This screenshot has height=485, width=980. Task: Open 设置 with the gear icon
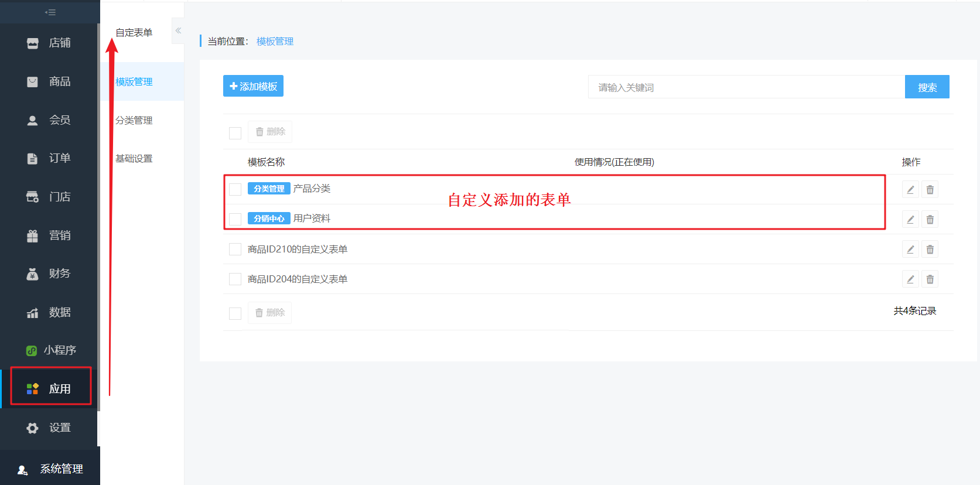(49, 428)
